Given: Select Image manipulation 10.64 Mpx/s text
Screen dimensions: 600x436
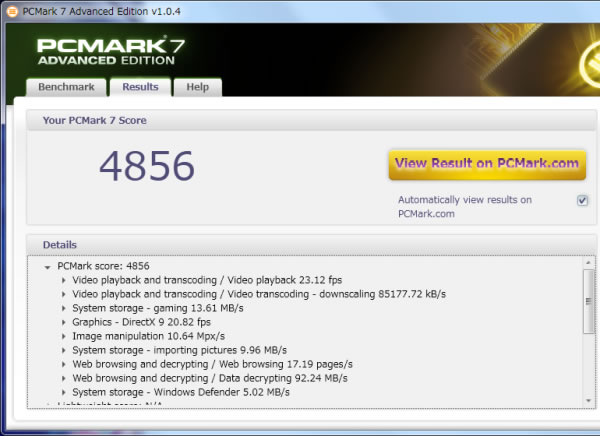Looking at the screenshot, I should [x=148, y=336].
